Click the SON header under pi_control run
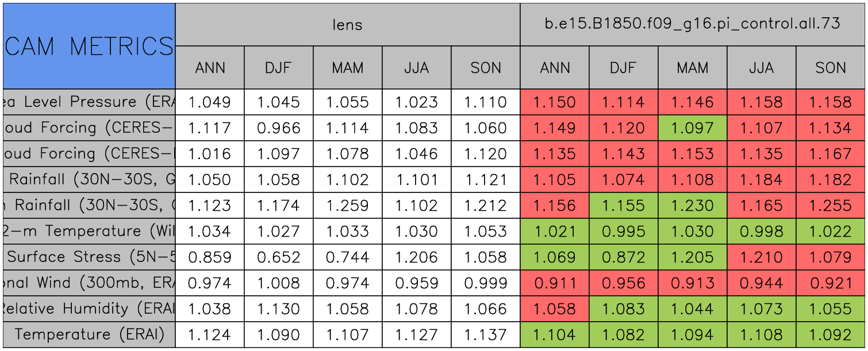Viewport: 868px width, 351px height. click(830, 68)
